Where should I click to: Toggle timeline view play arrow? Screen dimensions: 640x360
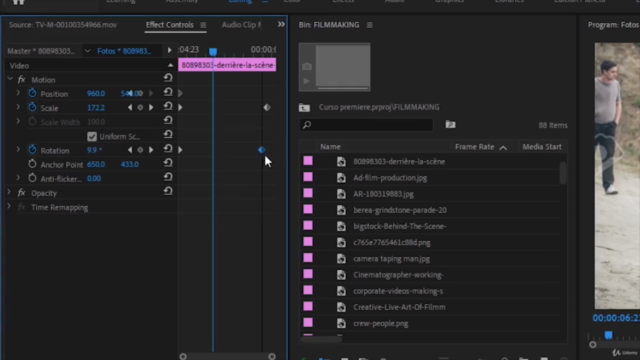click(169, 50)
